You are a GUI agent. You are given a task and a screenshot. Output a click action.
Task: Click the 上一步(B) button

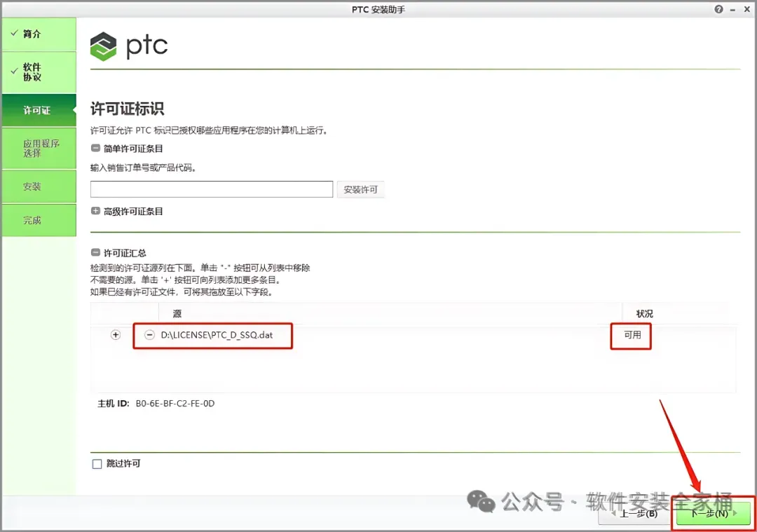[x=634, y=514]
